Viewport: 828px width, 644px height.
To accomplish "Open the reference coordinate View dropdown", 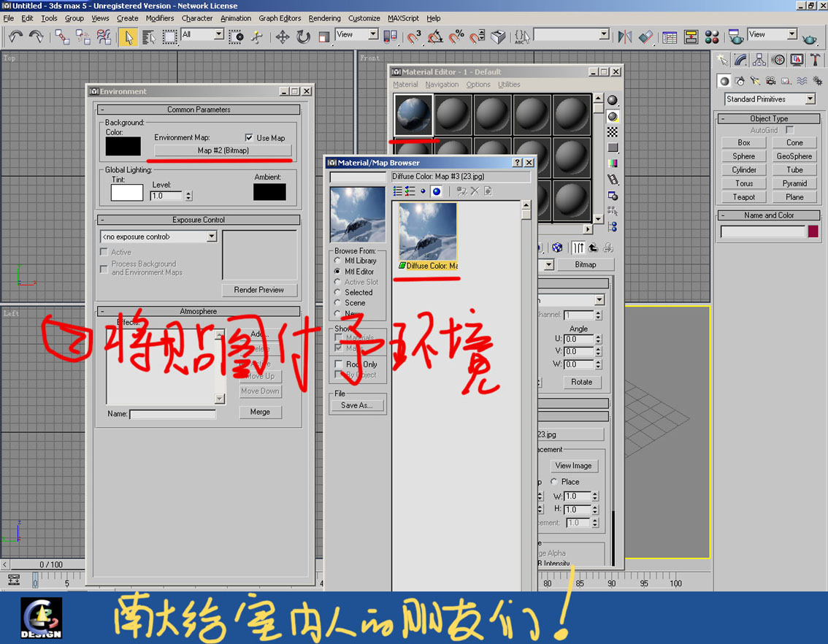I will point(373,34).
